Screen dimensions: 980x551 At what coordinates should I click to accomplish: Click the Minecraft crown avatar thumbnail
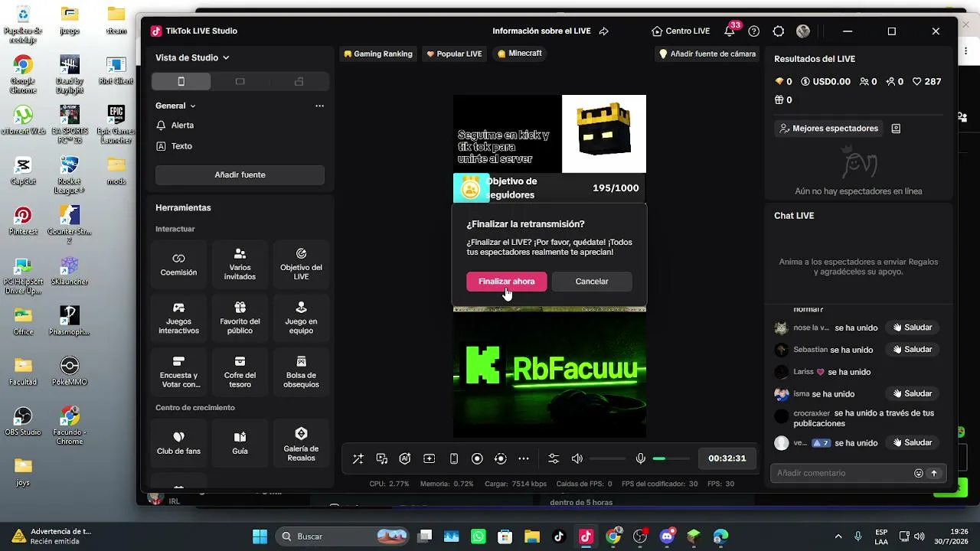[x=604, y=134]
